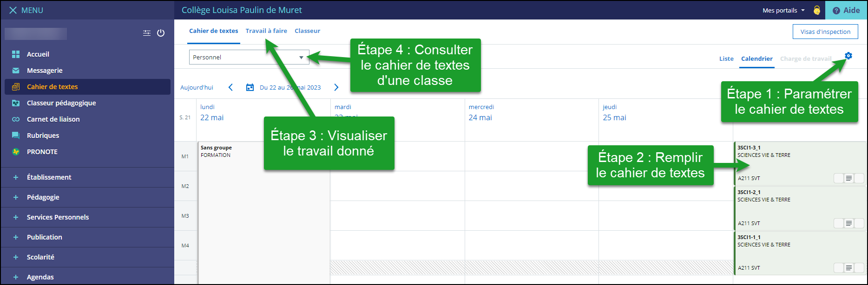Click the gear settings icon
Viewport: 868px width, 285px height.
coord(848,56)
